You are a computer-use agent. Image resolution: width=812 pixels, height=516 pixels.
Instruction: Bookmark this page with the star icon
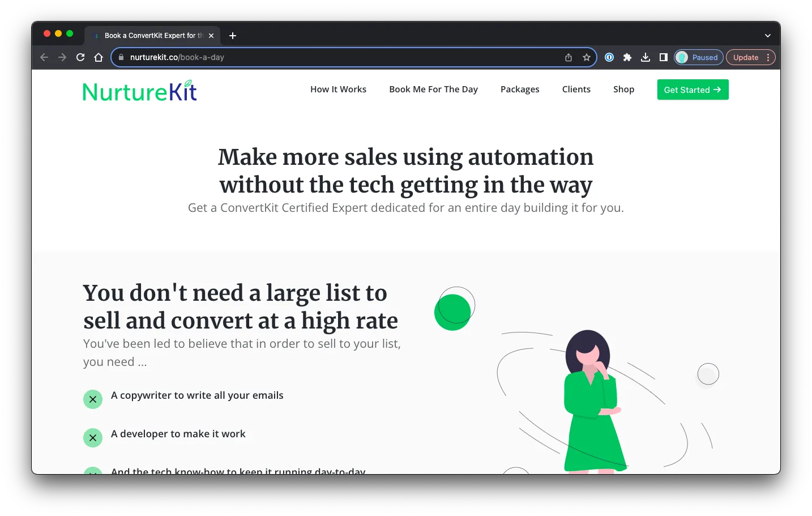[587, 57]
